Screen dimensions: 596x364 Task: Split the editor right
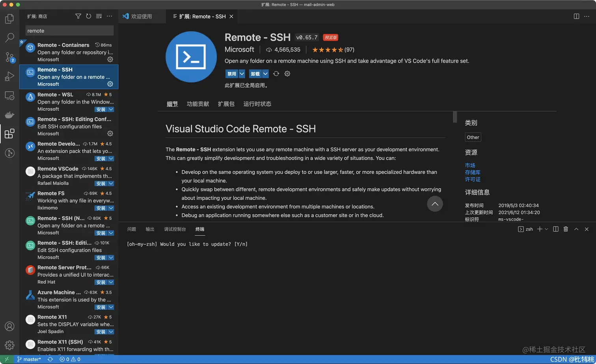[576, 16]
